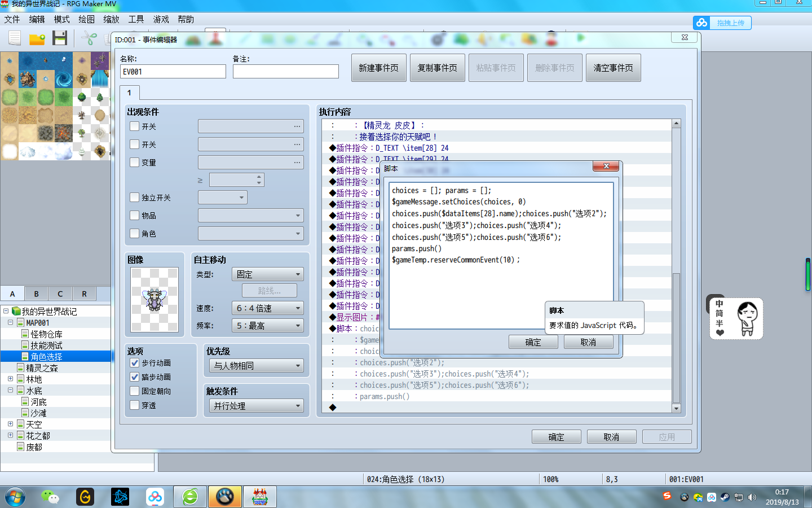Open the 文件 menu

[12, 19]
